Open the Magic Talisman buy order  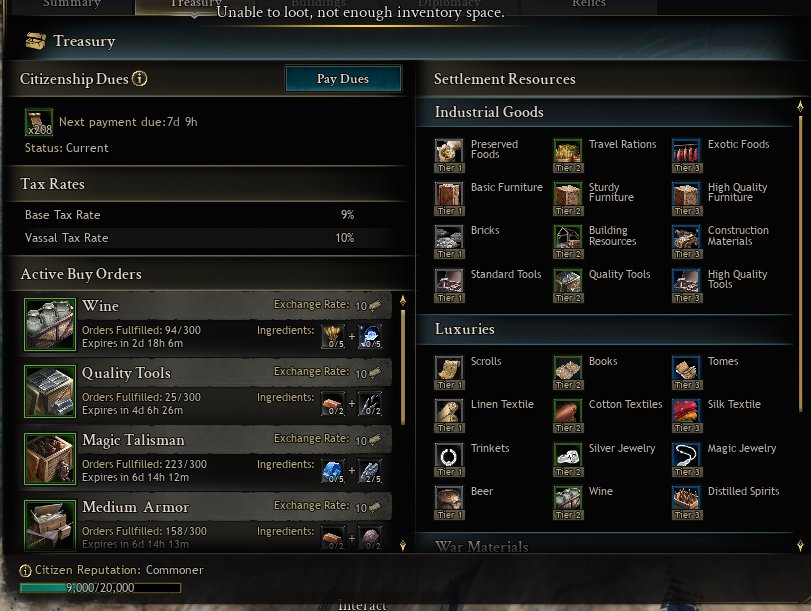(x=207, y=458)
